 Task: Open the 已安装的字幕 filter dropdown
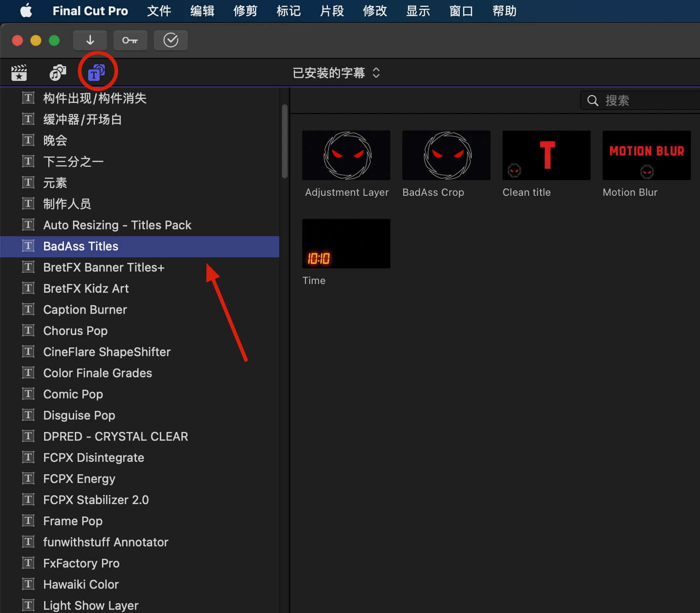[x=336, y=73]
